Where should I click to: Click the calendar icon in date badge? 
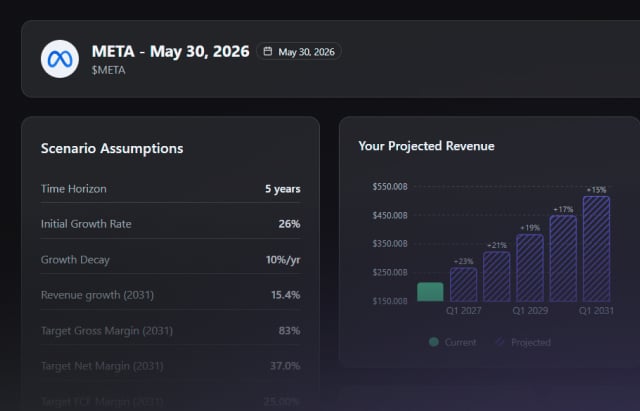(x=268, y=51)
